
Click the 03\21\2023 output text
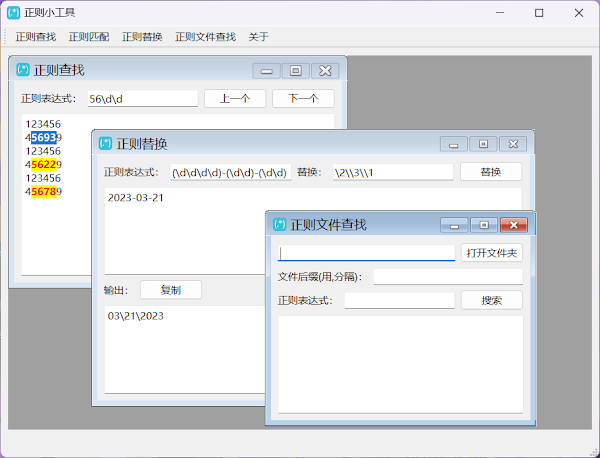[135, 316]
